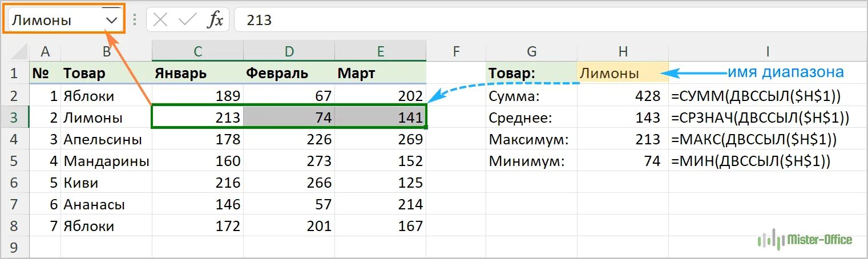
Task: Select Яблоки cell in row 8
Action: (106, 226)
